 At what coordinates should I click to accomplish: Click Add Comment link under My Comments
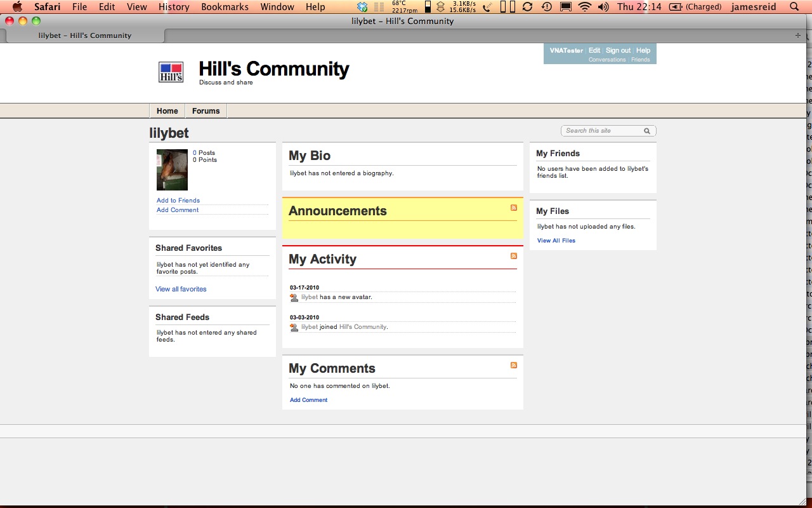[309, 400]
